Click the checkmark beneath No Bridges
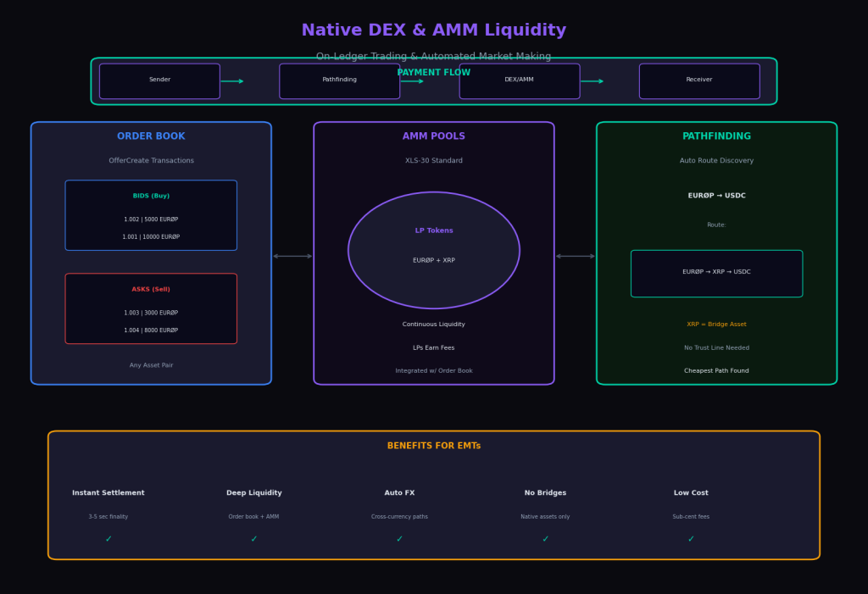The width and height of the screenshot is (868, 594). coord(545,539)
